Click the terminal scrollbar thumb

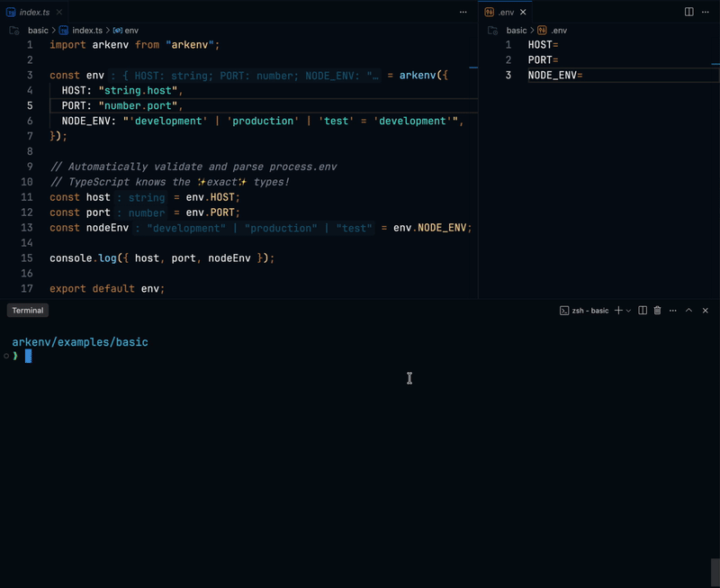715,572
